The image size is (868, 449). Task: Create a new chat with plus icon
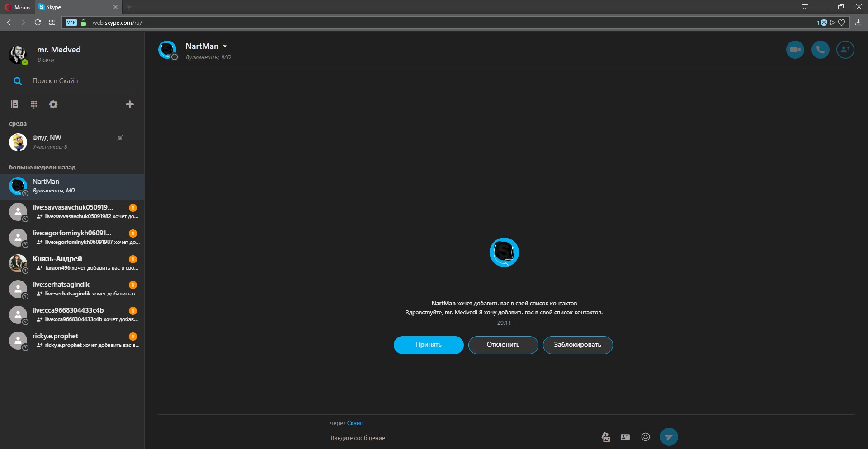[130, 104]
